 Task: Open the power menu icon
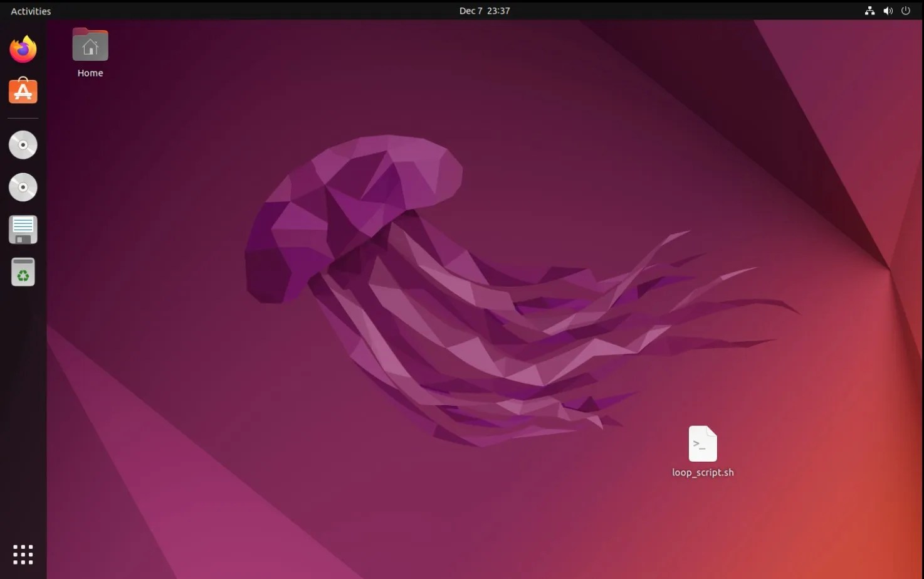click(906, 11)
